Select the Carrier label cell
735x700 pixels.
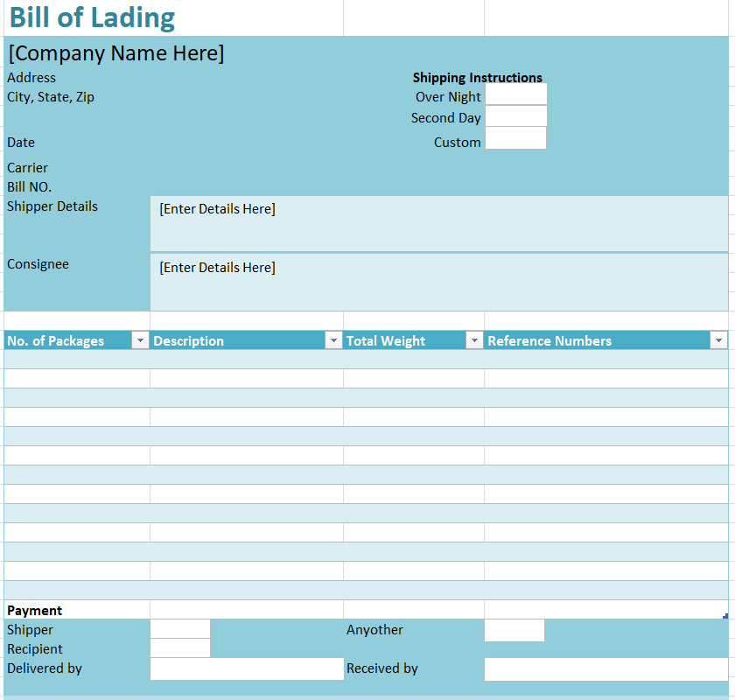pyautogui.click(x=28, y=168)
